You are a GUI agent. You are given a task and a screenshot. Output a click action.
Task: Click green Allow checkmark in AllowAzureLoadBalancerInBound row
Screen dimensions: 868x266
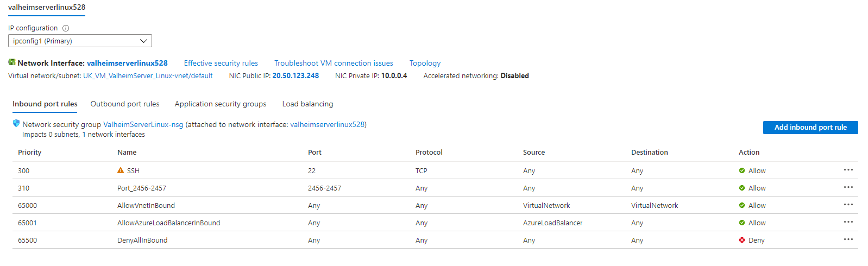742,223
